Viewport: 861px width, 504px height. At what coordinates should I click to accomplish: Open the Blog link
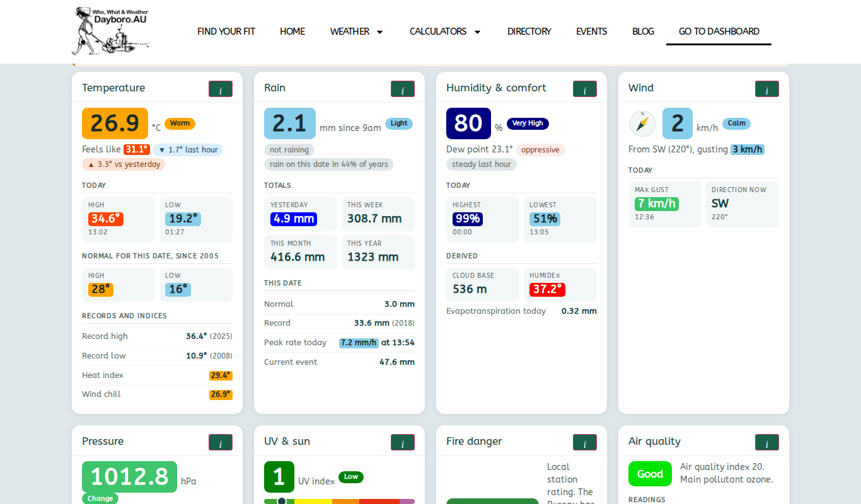[x=643, y=31]
